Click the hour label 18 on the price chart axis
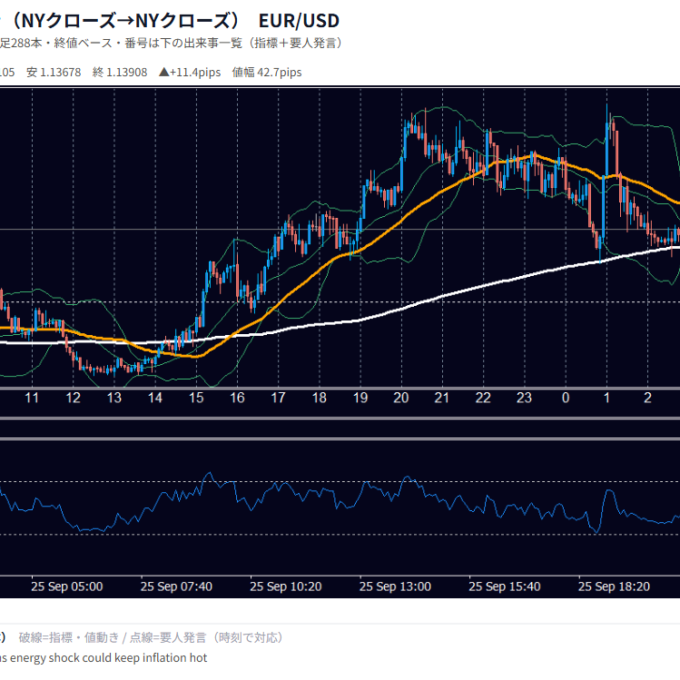Screen dimensions: 680x680 [x=319, y=398]
